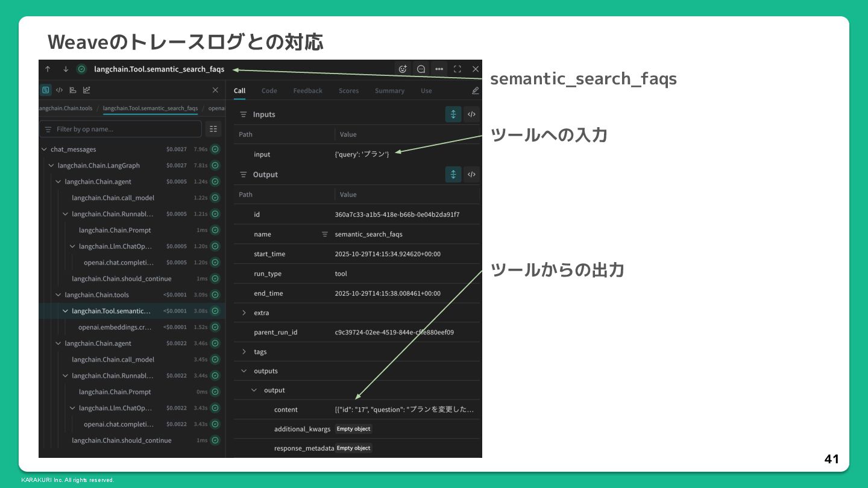The width and height of the screenshot is (868, 488).
Task: Collapse the langchain.Tool.semantic tree node
Action: pos(65,311)
